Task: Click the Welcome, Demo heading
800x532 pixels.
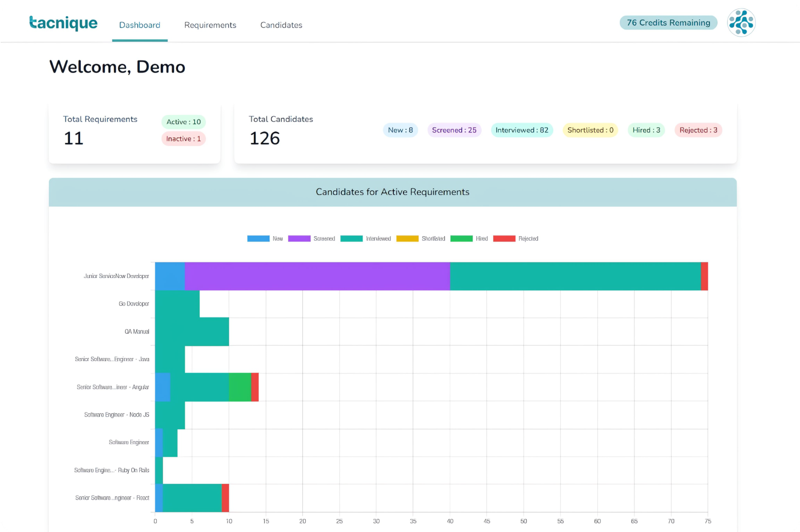Action: (x=117, y=67)
